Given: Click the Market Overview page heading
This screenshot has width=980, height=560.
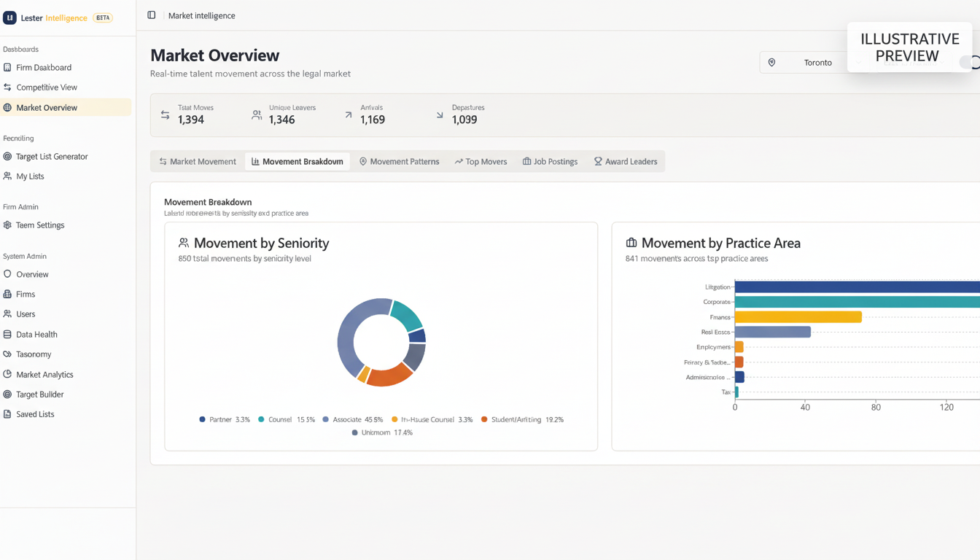Looking at the screenshot, I should point(215,55).
